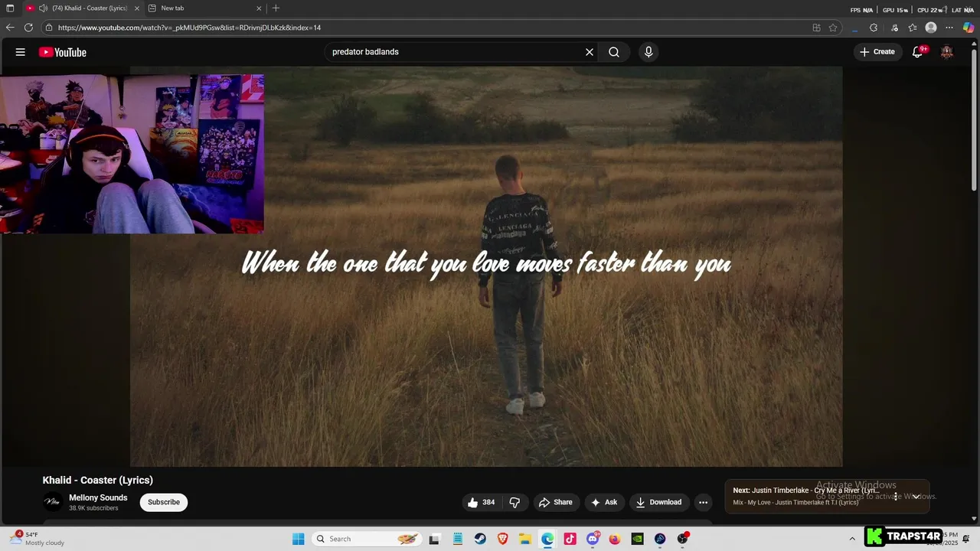Image resolution: width=980 pixels, height=551 pixels.
Task: Reload the page
Action: pyautogui.click(x=28, y=28)
